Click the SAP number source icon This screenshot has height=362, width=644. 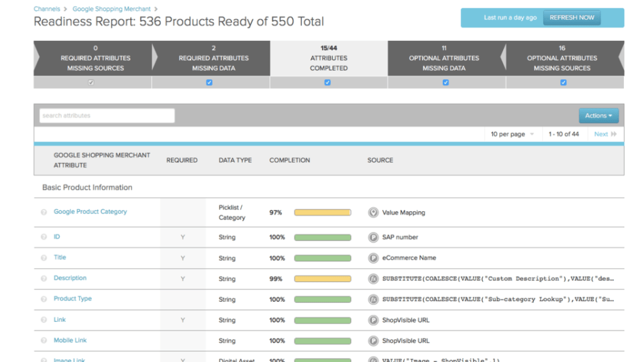[x=373, y=237]
